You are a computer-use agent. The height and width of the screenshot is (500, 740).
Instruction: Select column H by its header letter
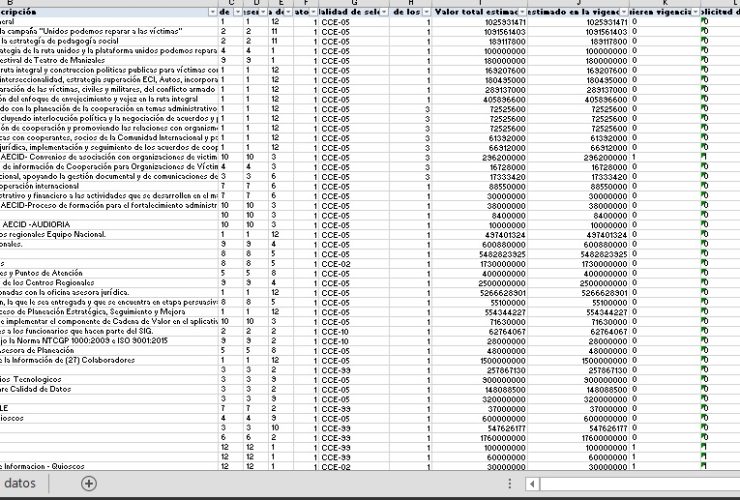[x=411, y=3]
